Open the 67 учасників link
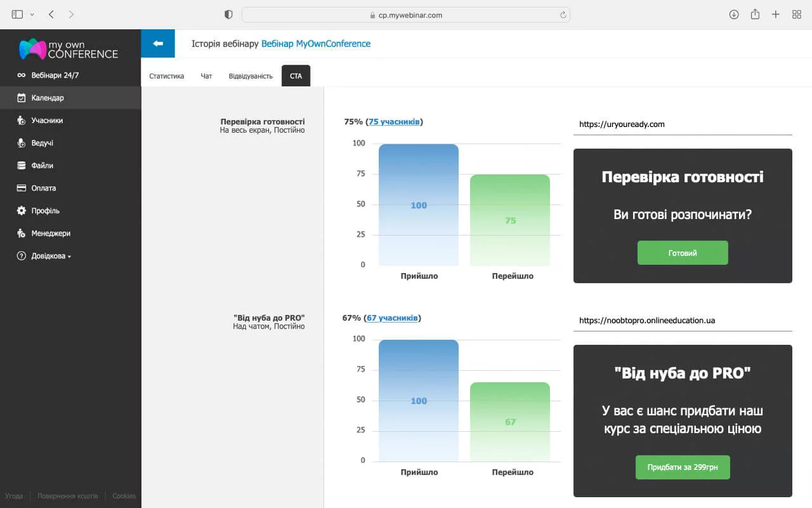Image resolution: width=812 pixels, height=508 pixels. point(392,318)
